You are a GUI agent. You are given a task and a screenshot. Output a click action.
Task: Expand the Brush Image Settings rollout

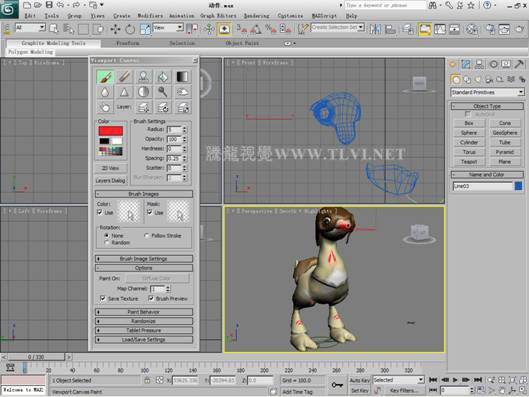(144, 259)
